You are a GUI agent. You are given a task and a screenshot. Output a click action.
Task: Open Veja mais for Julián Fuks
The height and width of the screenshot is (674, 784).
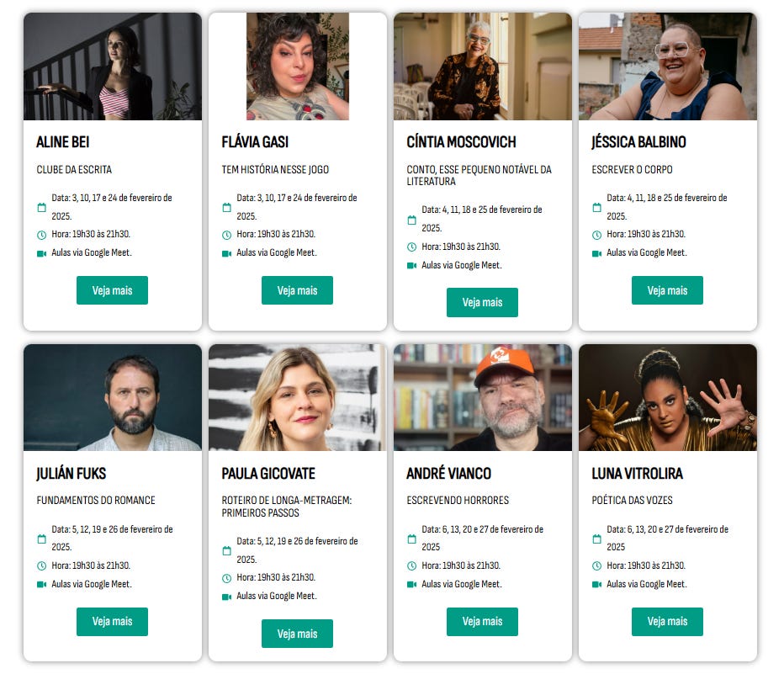coord(112,622)
